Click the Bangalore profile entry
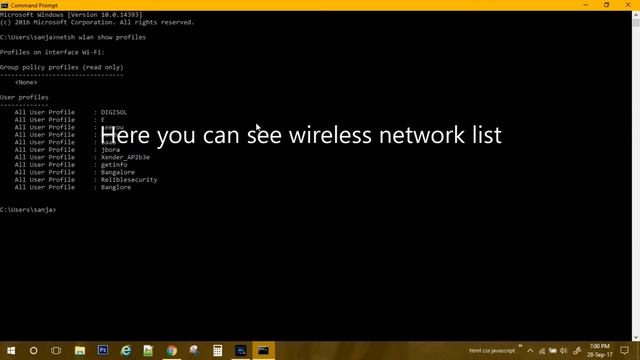Image resolution: width=640 pixels, height=360 pixels. [118, 172]
